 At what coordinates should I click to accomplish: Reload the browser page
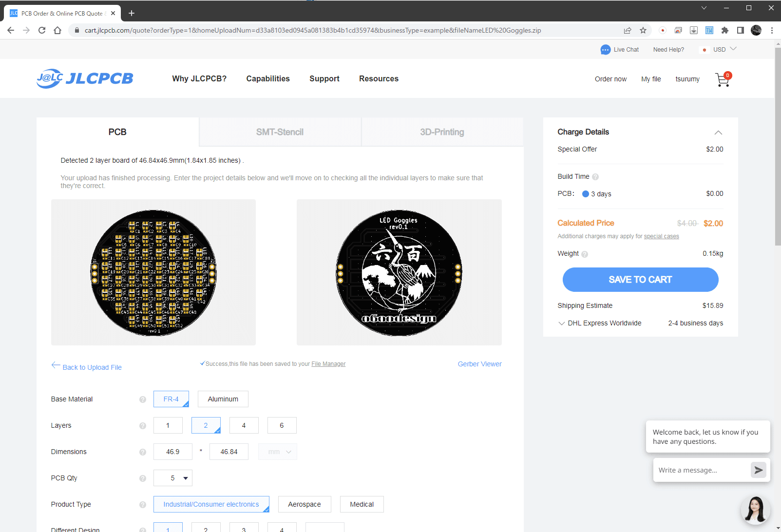[42, 30]
